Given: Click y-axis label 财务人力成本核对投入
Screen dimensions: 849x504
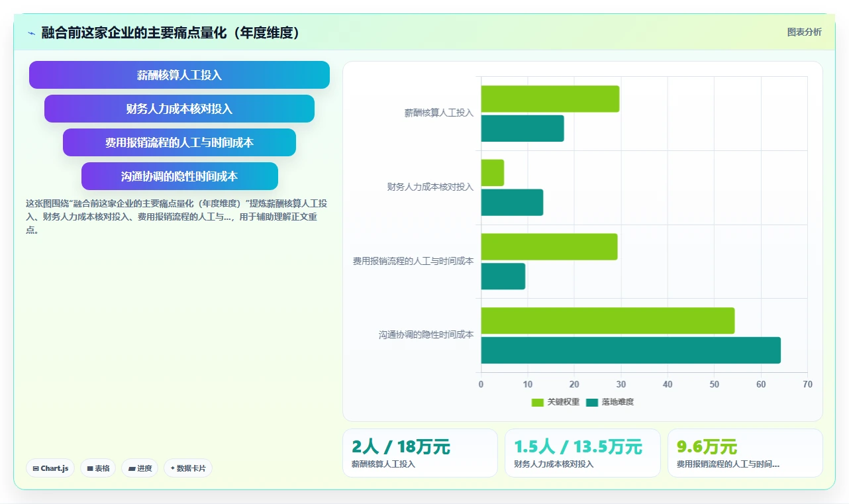Looking at the screenshot, I should pos(430,187).
